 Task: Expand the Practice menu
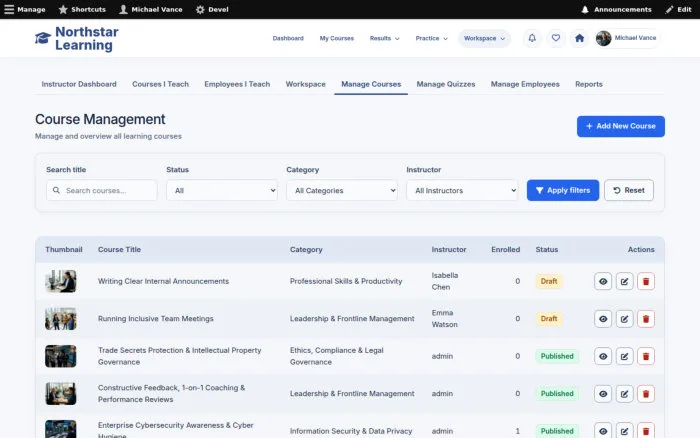431,38
